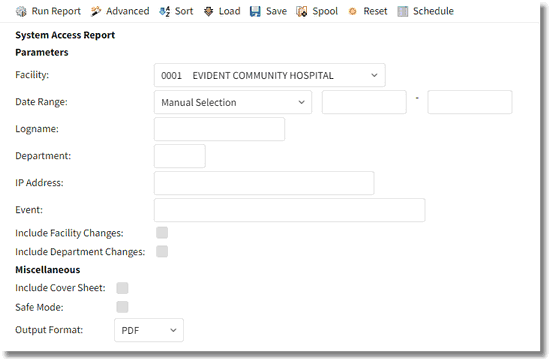Click the Department: label
The height and width of the screenshot is (361, 550).
coord(43,156)
